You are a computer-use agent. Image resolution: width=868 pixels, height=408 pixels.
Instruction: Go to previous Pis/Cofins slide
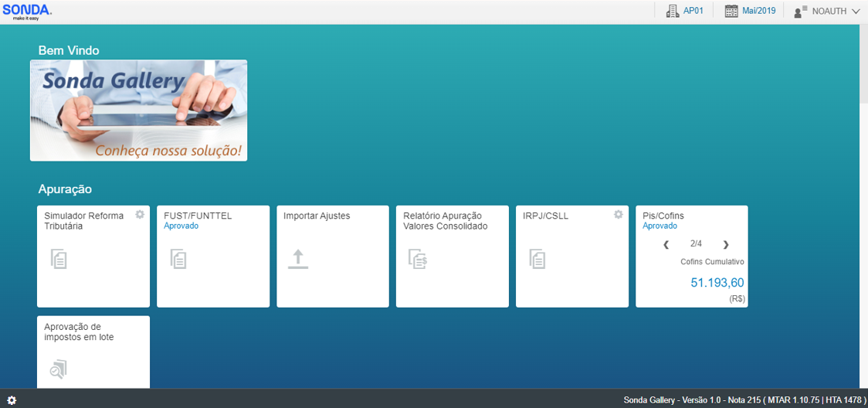(x=666, y=245)
